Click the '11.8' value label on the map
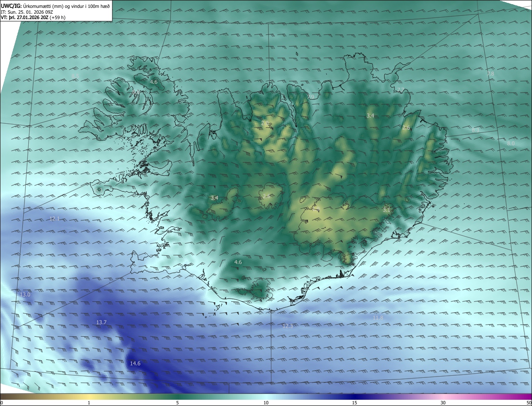532x406 pixels. [378, 318]
